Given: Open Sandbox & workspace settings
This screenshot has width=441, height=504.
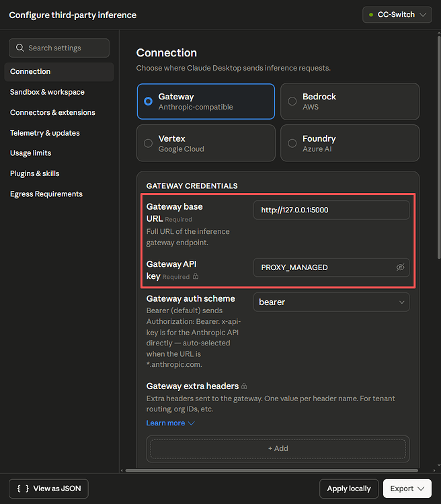Looking at the screenshot, I should coord(47,92).
